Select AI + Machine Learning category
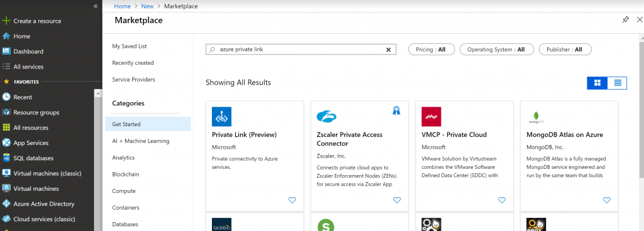The image size is (644, 231). (x=141, y=141)
